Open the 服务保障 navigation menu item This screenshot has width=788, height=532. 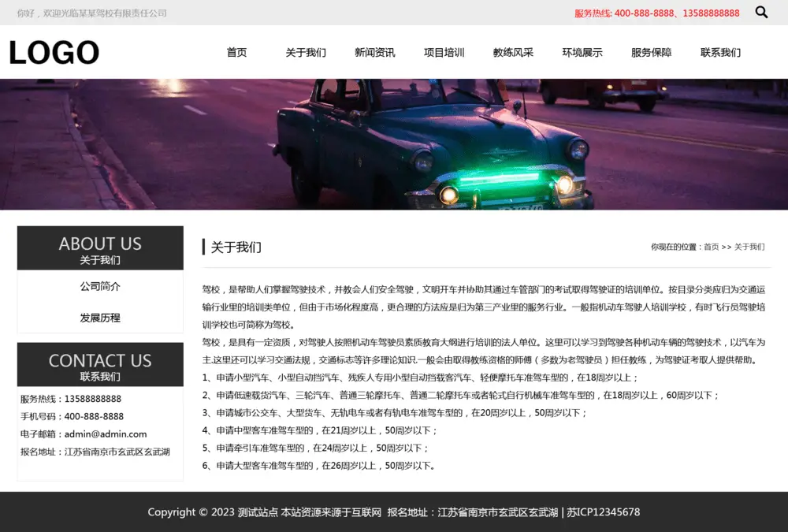click(651, 52)
